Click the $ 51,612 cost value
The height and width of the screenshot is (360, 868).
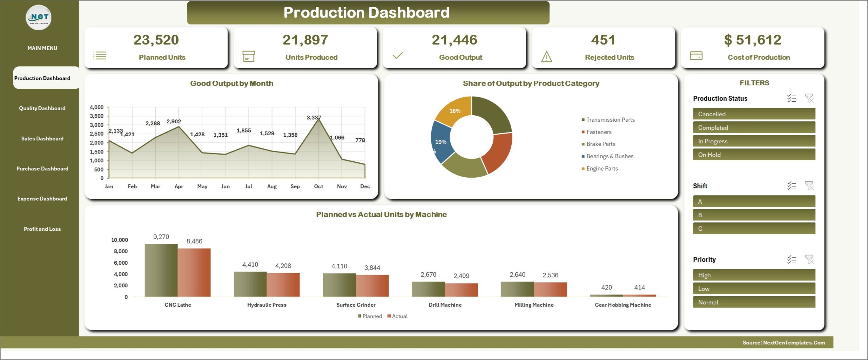point(752,40)
